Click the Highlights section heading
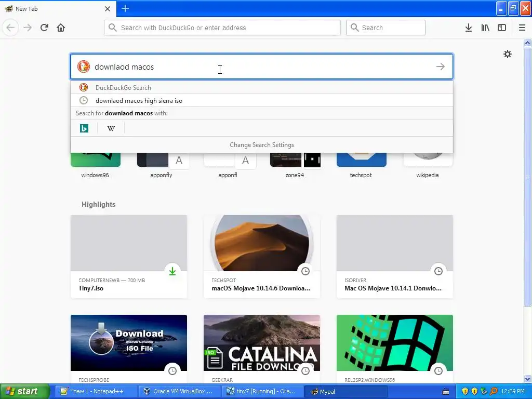The image size is (532, 399). (x=98, y=204)
